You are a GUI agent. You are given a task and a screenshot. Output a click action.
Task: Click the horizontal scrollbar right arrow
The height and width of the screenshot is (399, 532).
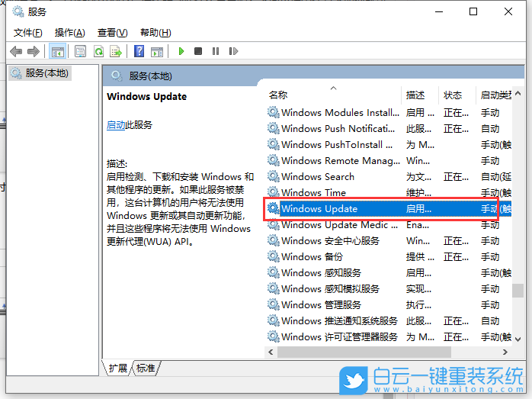[505, 352]
